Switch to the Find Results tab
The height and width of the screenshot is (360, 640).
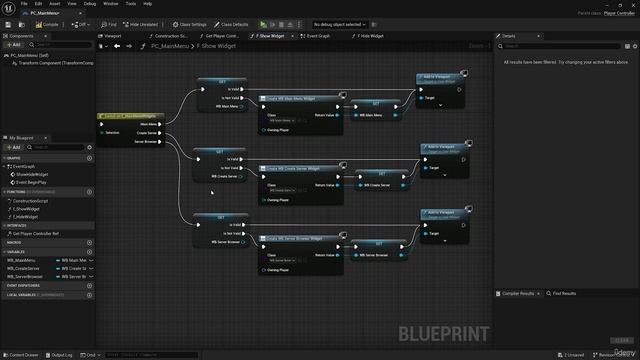point(561,293)
